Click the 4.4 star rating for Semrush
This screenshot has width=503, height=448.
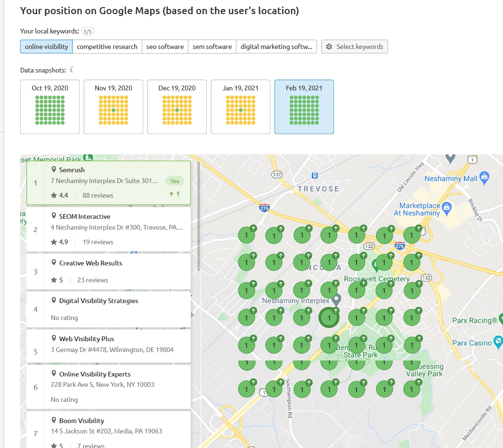pos(60,195)
